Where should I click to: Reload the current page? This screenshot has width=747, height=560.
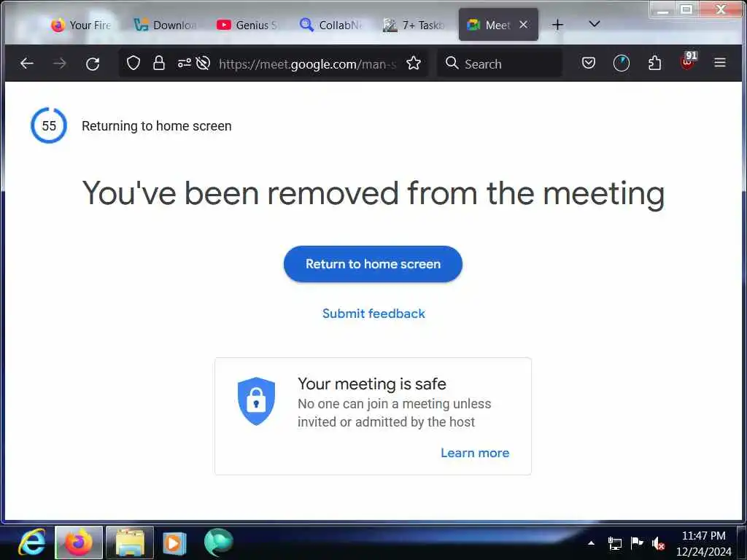coord(93,63)
